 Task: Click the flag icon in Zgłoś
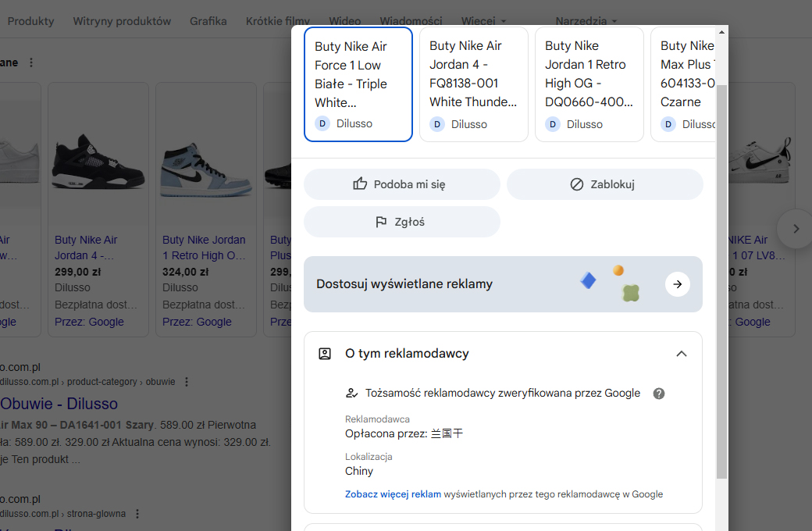pos(381,222)
